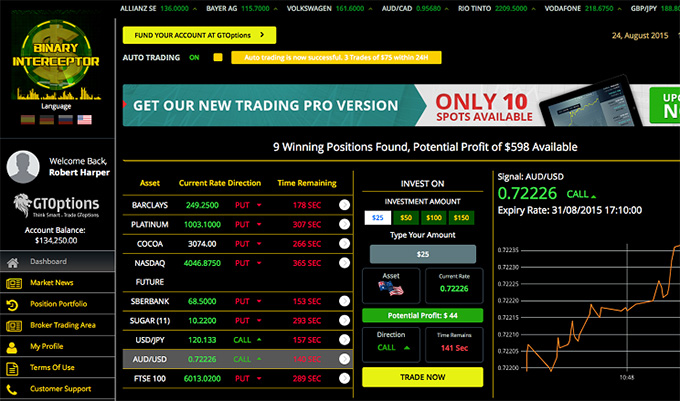Screen dimensions: 680x401
Task: Click the AUD/CAD ticker entry
Action: click(415, 9)
